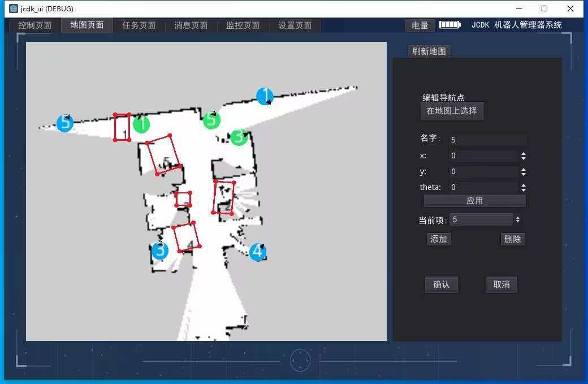This screenshot has width=588, height=384.
Task: Click blue waypoint marker 3 on map
Action: (x=160, y=251)
